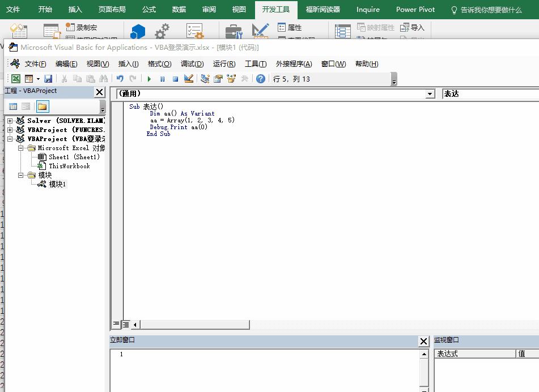Toggle Design Mode icon in toolbar
The image size is (539, 392).
tap(189, 79)
